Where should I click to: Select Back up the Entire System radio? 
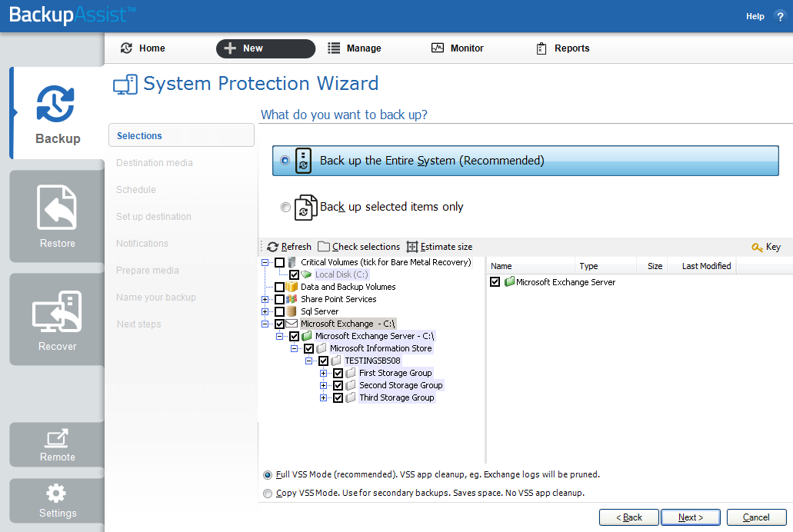pos(285,161)
